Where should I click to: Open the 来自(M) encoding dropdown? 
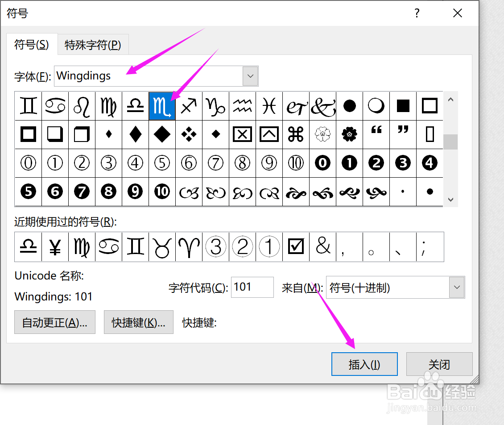click(456, 287)
